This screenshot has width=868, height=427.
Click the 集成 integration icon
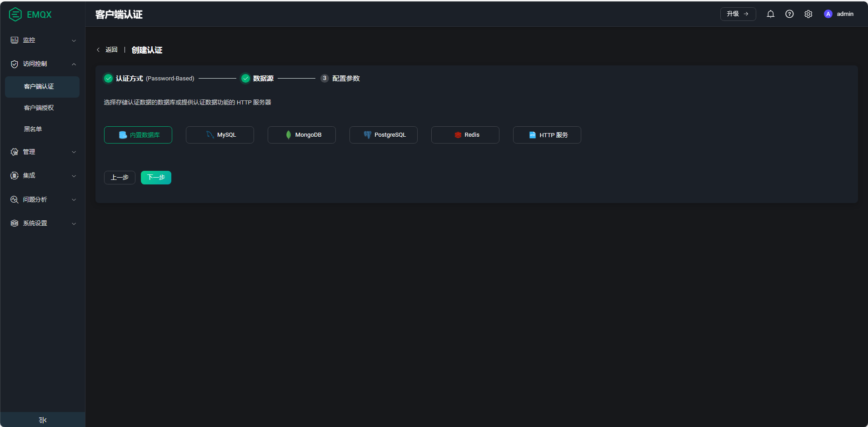point(15,175)
